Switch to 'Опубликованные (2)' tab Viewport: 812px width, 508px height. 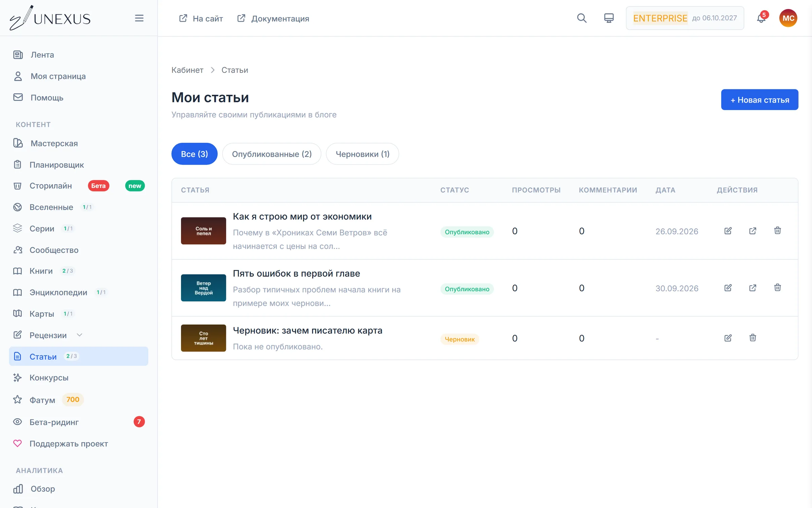pos(272,154)
